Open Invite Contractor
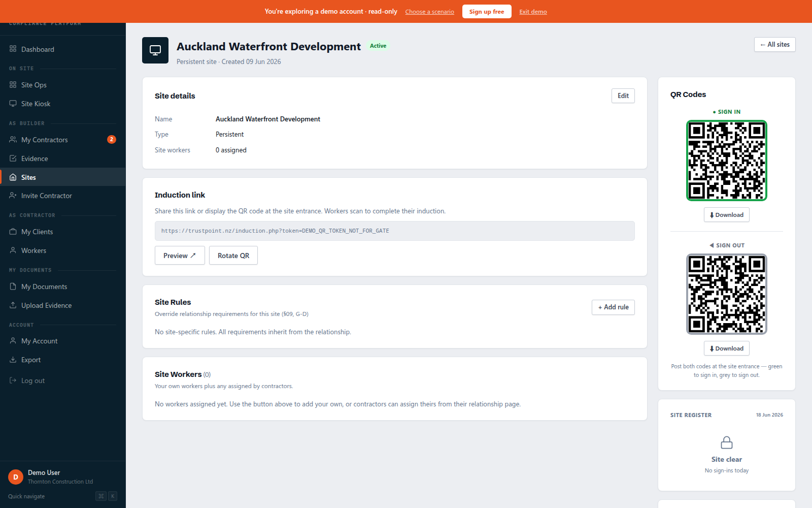The width and height of the screenshot is (812, 508). [x=63, y=196]
